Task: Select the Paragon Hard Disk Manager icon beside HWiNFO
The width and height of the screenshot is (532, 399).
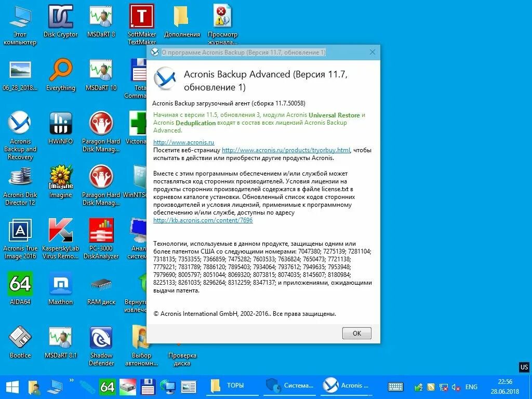Action: [101, 132]
